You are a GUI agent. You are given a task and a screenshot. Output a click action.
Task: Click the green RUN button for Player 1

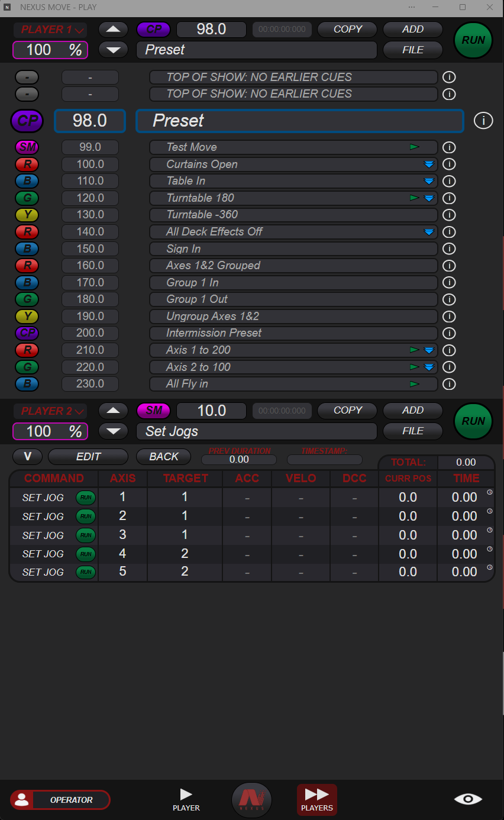coord(473,40)
